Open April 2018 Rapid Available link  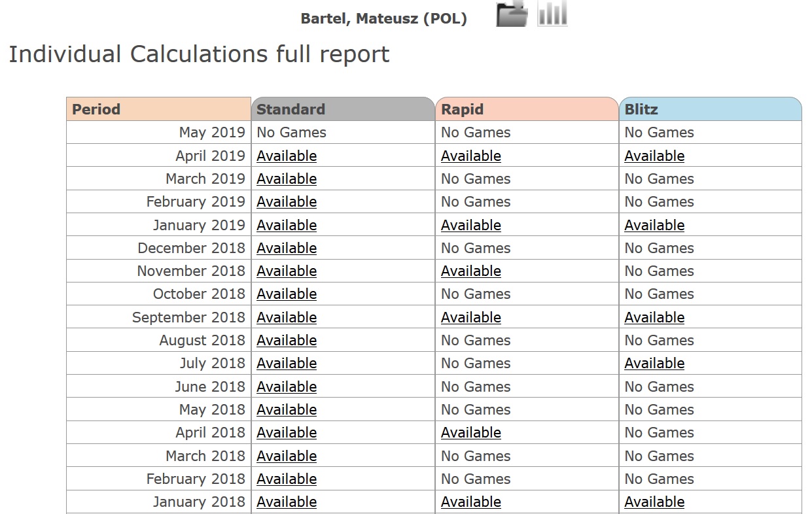[471, 432]
